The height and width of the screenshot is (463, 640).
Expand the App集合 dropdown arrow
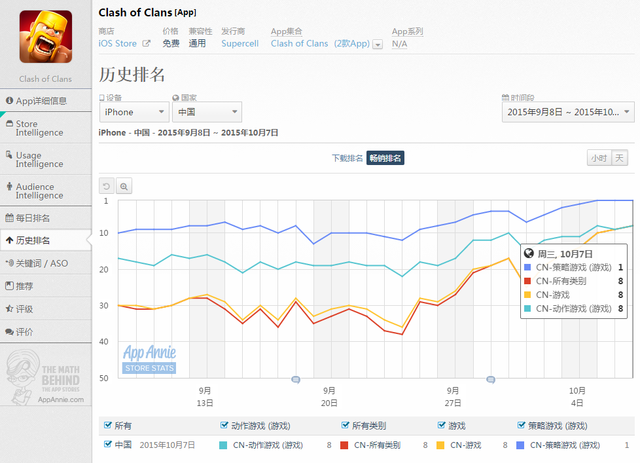pyautogui.click(x=378, y=45)
